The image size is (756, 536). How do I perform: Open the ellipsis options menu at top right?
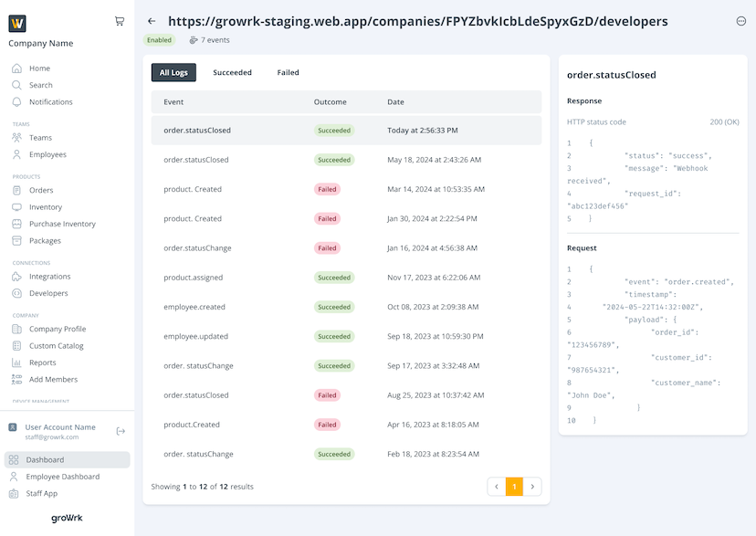[740, 19]
